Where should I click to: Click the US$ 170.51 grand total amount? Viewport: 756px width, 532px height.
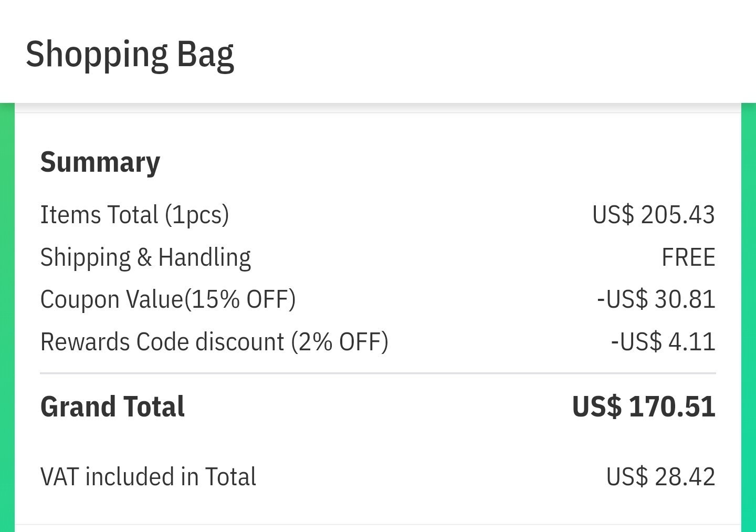click(x=643, y=407)
